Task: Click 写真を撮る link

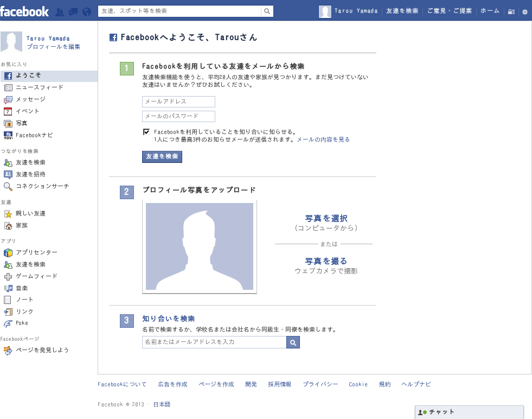Action: 326,261
